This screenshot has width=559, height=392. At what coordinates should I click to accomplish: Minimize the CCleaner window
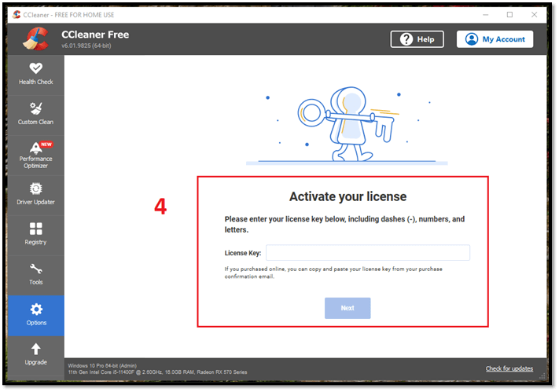point(486,15)
